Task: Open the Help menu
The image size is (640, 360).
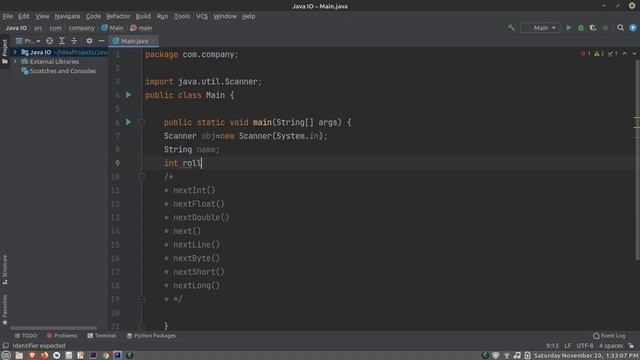Action: (x=248, y=16)
